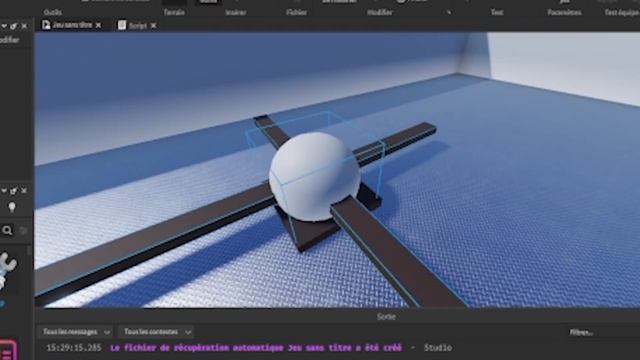The width and height of the screenshot is (640, 360).
Task: Close the lower left panel
Action: coord(24,191)
